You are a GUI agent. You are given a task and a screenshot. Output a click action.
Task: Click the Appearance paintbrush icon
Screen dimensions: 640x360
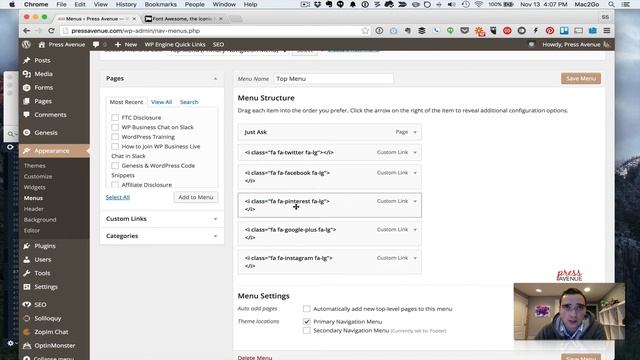[x=27, y=151]
